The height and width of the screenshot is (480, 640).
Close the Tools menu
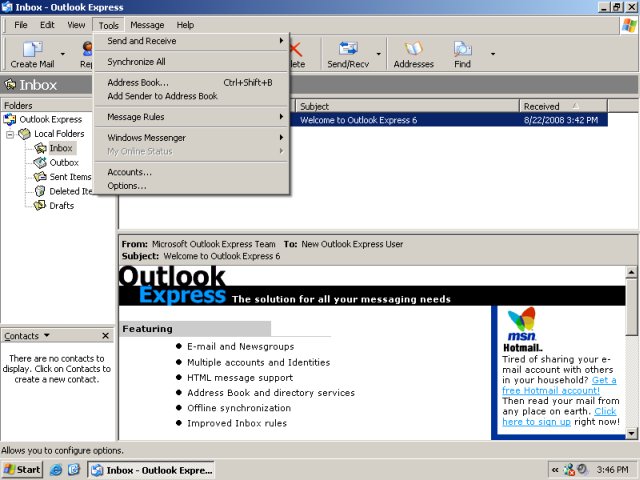click(109, 25)
